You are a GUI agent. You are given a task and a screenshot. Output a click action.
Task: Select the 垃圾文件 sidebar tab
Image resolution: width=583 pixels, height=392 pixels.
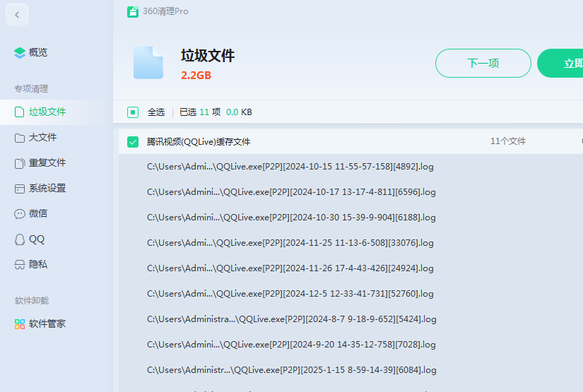coord(47,112)
